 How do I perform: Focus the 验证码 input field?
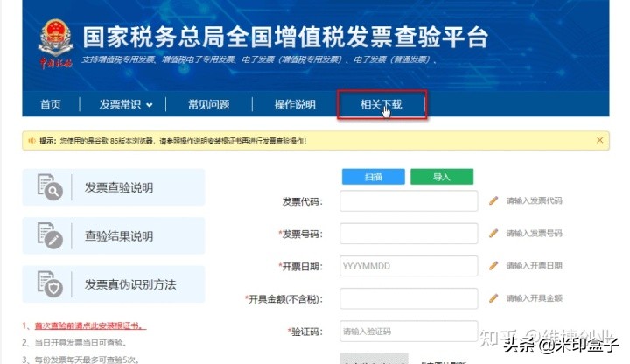pyautogui.click(x=409, y=332)
